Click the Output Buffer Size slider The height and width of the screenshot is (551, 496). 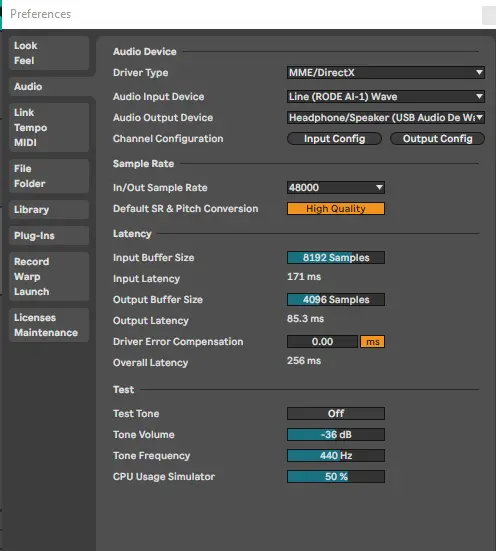[336, 300]
